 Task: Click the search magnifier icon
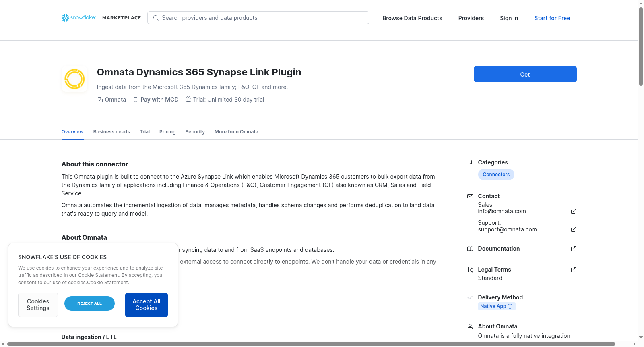point(156,18)
